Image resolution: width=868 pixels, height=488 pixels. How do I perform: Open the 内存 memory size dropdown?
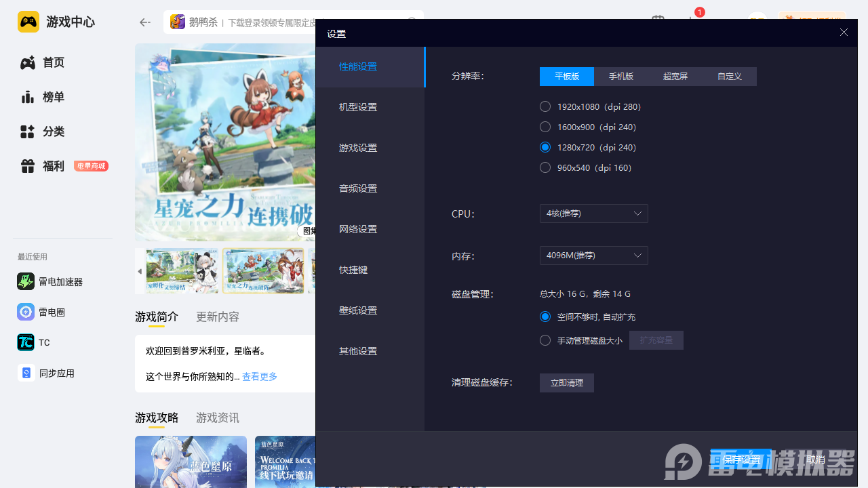point(593,256)
